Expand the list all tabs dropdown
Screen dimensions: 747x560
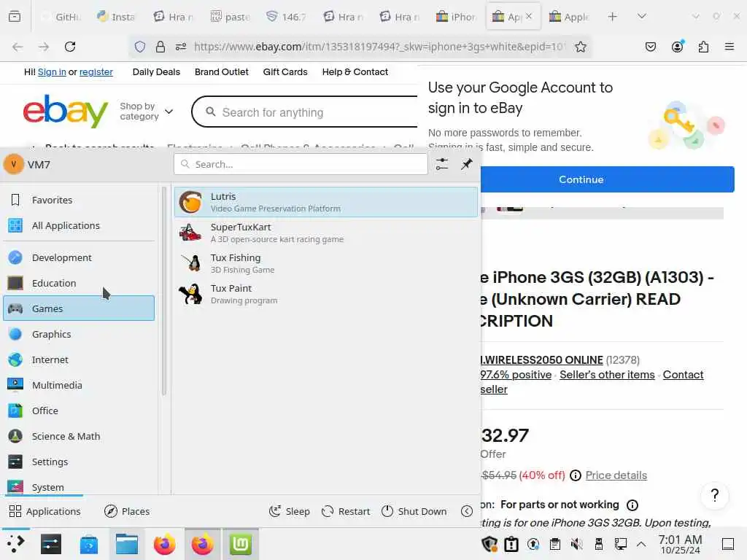[x=642, y=17]
